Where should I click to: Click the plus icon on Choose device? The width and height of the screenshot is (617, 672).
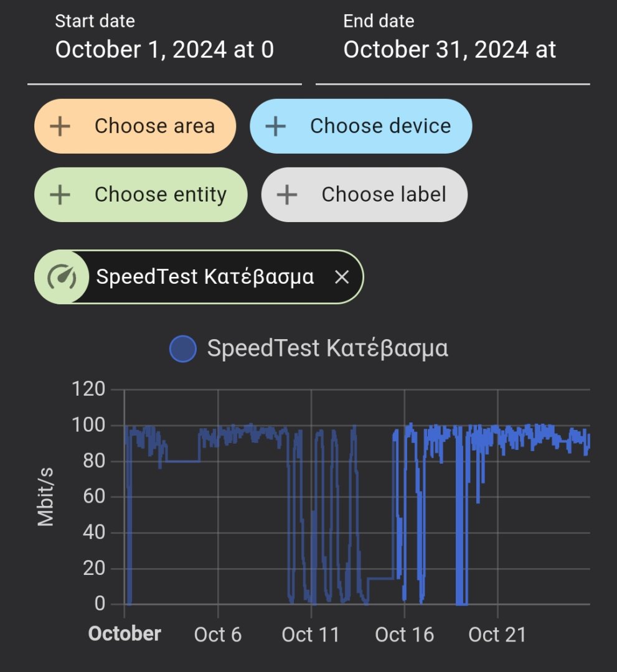(x=275, y=126)
